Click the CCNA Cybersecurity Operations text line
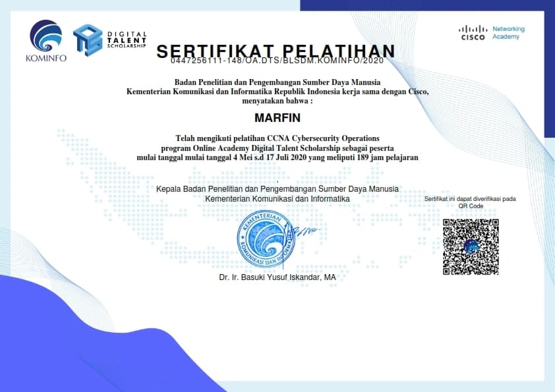Viewport: 555px width, 392px height. click(277, 138)
